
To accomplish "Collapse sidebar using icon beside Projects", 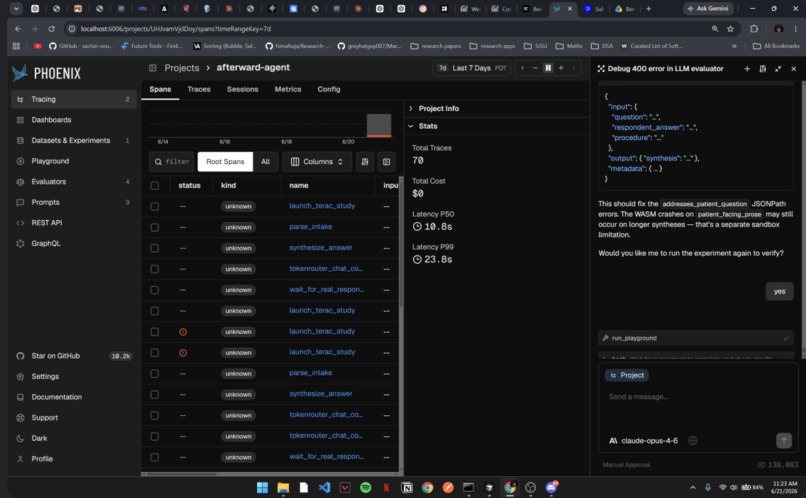I will (153, 68).
